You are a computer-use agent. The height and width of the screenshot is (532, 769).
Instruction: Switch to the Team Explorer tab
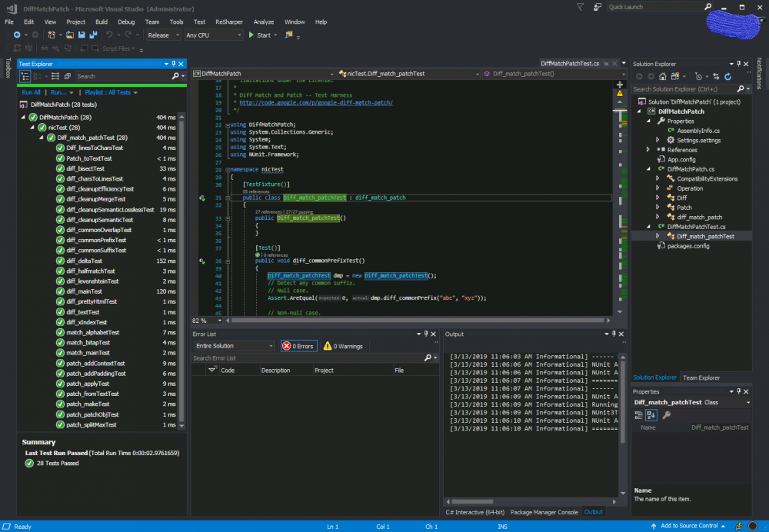[x=701, y=377]
